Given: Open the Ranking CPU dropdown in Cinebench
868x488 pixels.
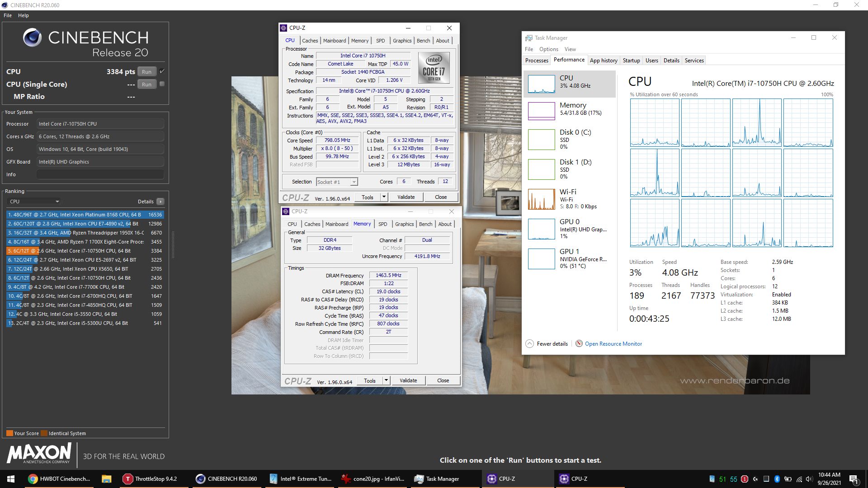Looking at the screenshot, I should pos(34,202).
